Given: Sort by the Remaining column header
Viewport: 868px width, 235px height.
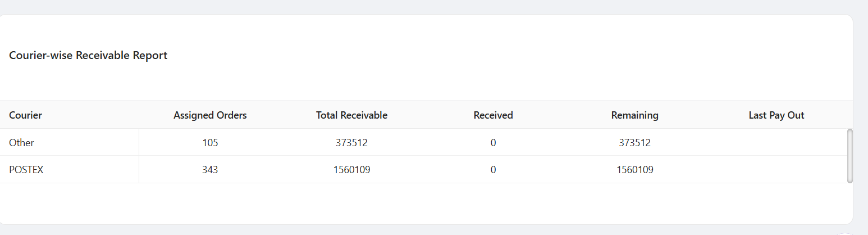Looking at the screenshot, I should point(634,115).
